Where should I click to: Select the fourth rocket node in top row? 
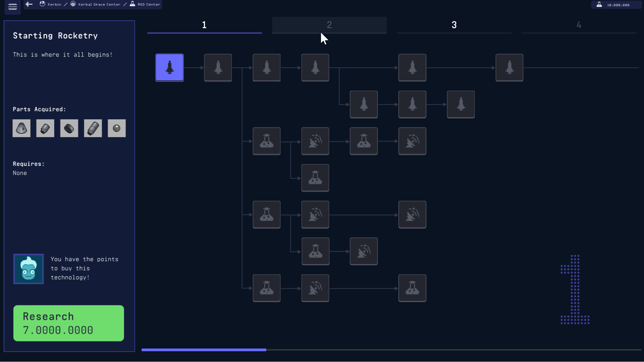point(315,67)
